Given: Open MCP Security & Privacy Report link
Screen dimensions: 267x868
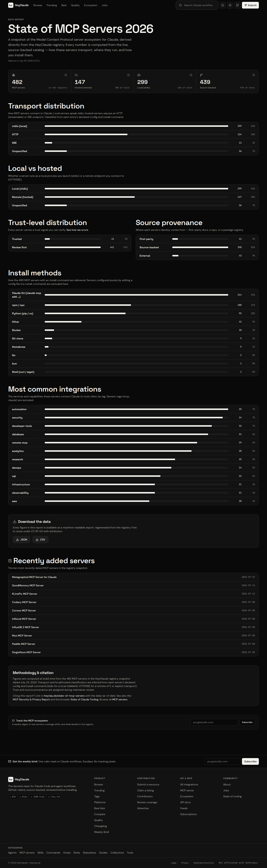Looking at the screenshot, I should [x=31, y=700].
